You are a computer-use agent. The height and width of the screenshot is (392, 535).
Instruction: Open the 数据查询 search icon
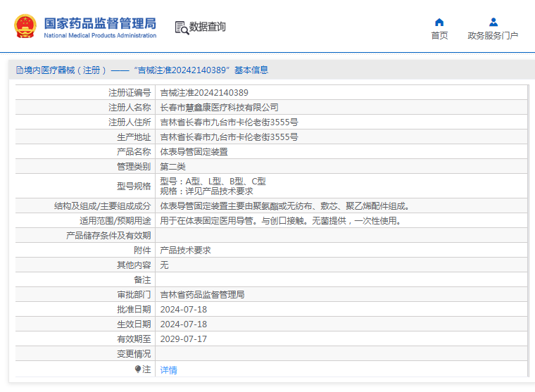[x=182, y=27]
